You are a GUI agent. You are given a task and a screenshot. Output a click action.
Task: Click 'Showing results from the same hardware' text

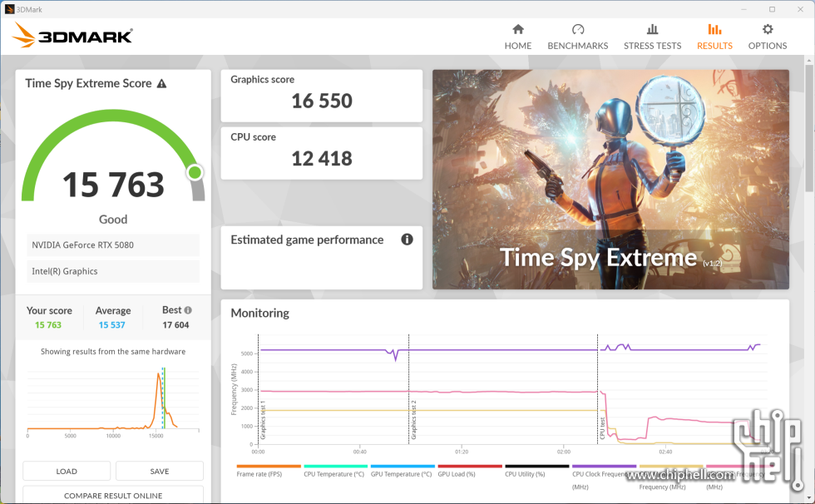pyautogui.click(x=113, y=352)
